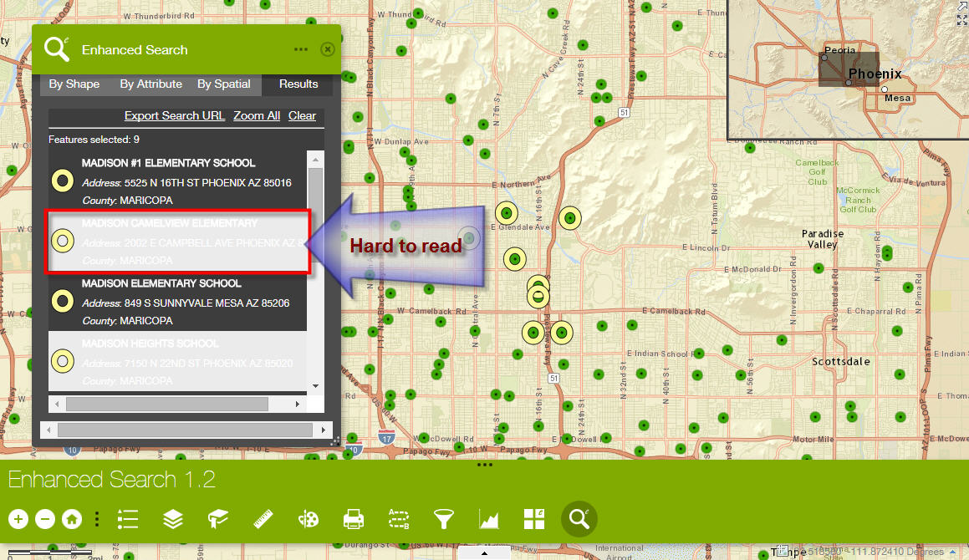Select symbol for Madison Camelview Elementary
The width and height of the screenshot is (969, 560).
63,241
